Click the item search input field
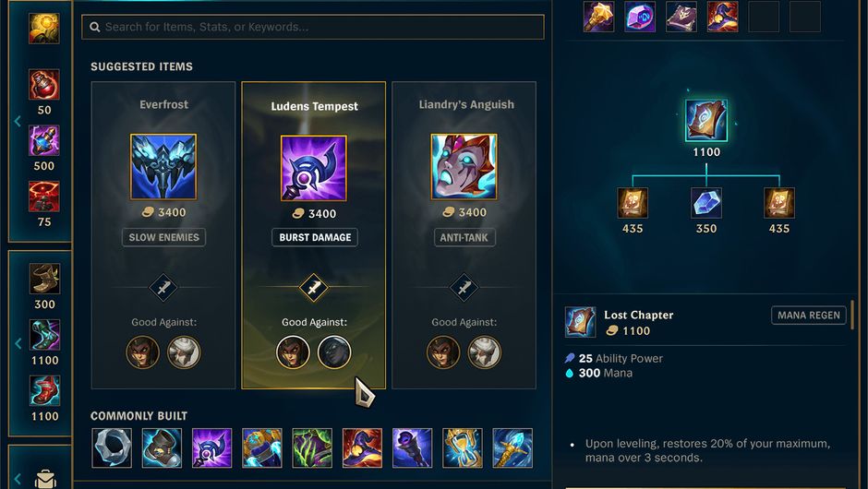Screen dimensions: 868x489 tap(313, 27)
